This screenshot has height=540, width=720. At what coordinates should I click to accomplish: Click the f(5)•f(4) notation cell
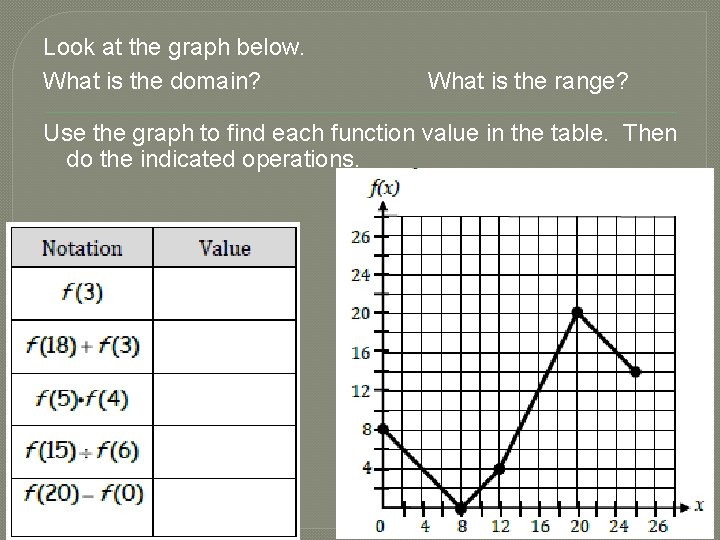tap(82, 399)
